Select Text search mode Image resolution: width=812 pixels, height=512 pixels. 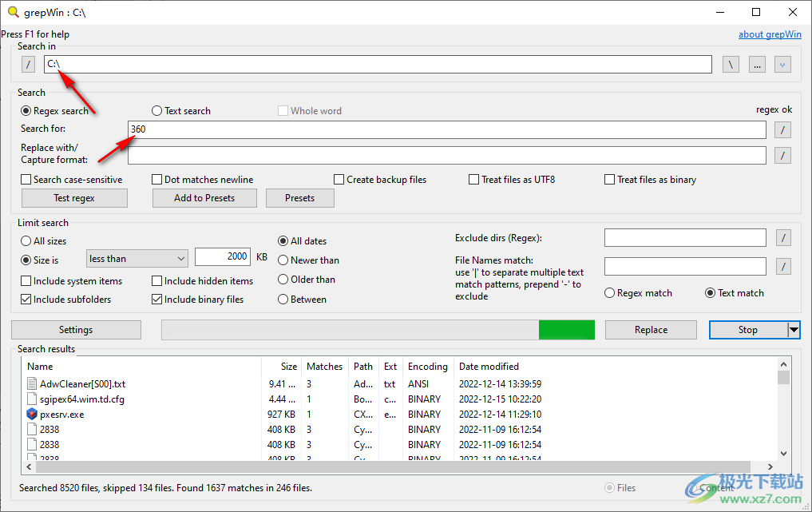pyautogui.click(x=180, y=111)
